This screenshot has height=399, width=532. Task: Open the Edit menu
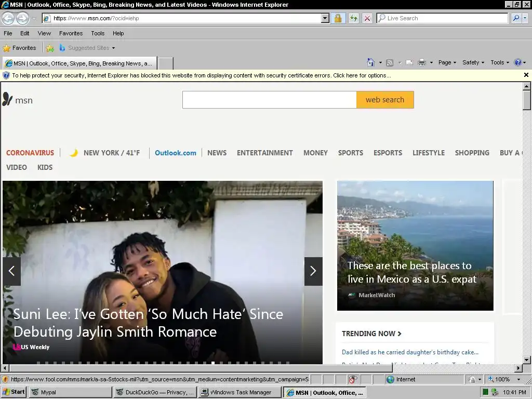[x=25, y=33]
